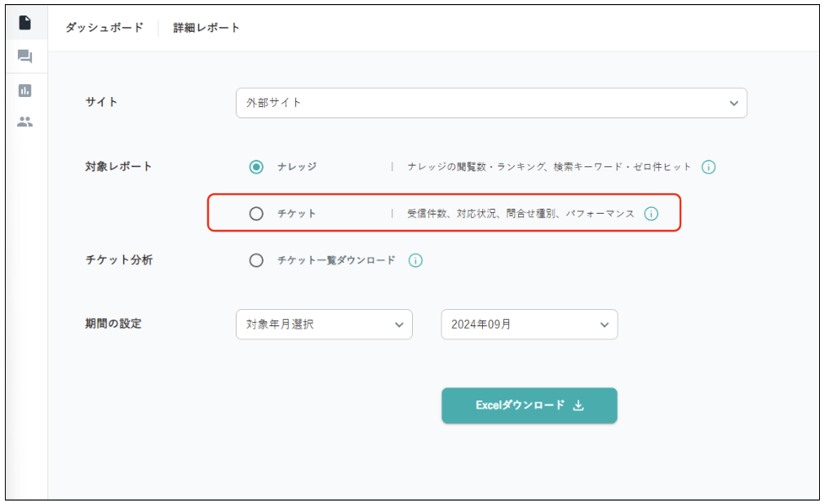This screenshot has width=824, height=504.
Task: Select the チケット radio button
Action: pyautogui.click(x=256, y=214)
